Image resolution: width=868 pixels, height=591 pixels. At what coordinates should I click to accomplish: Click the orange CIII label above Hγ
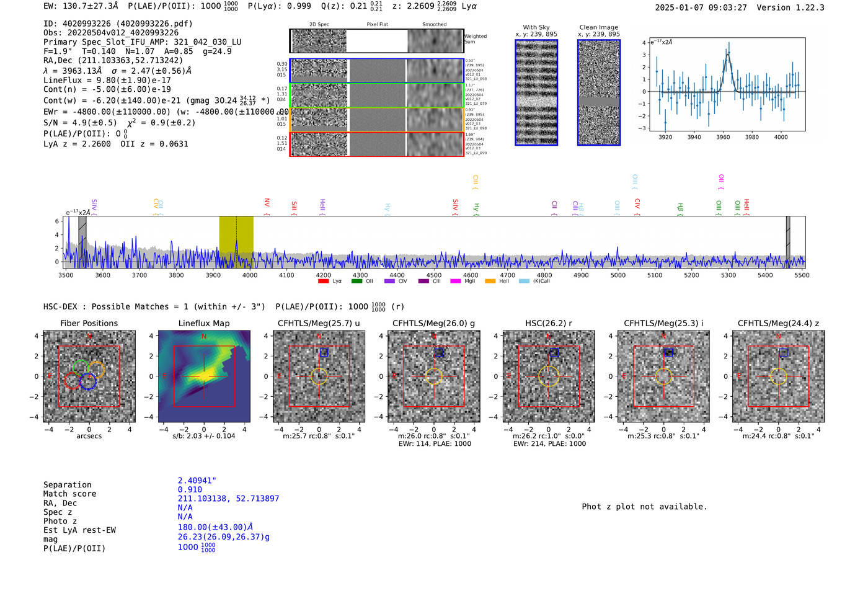[x=476, y=182]
